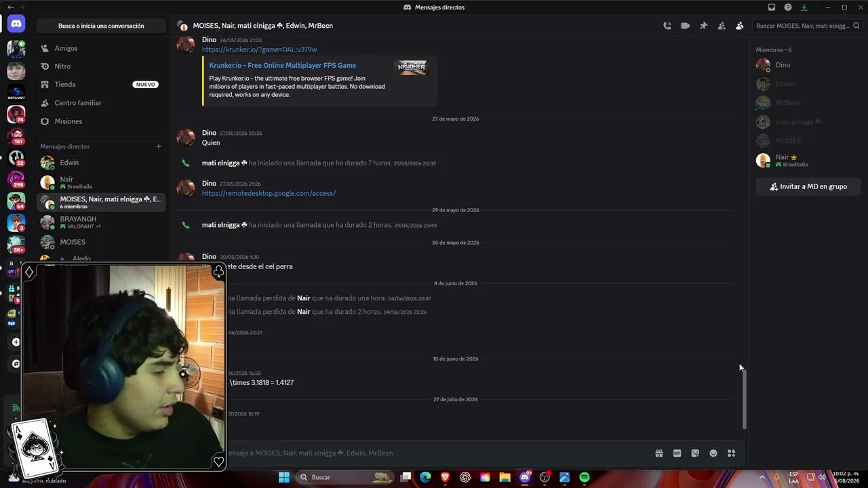Open direct message with Edwin
The image size is (868, 488).
point(101,163)
